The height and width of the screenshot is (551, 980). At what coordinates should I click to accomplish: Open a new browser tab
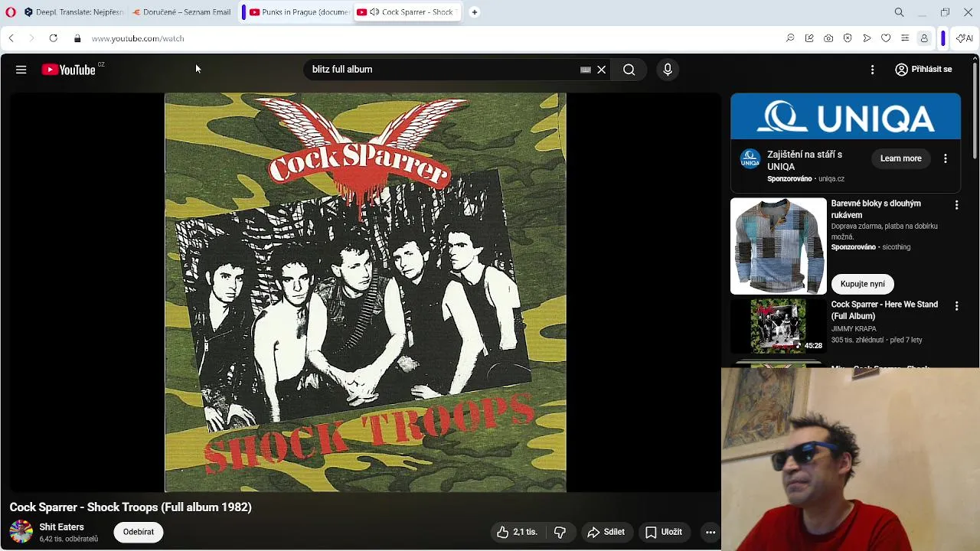tap(475, 12)
